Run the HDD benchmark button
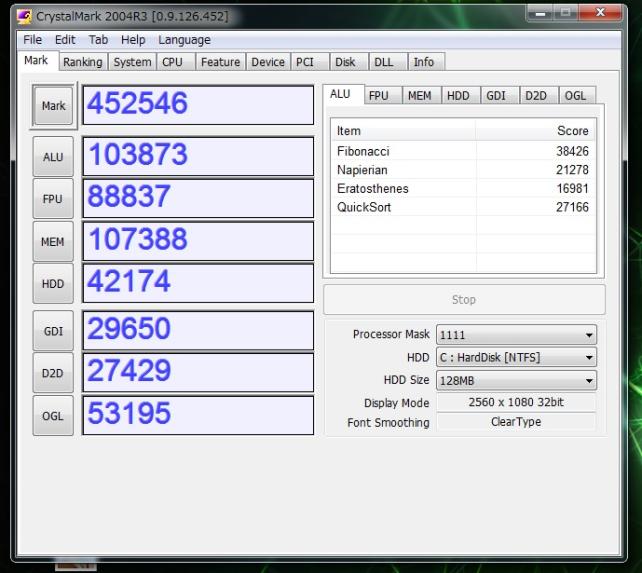 (52, 284)
